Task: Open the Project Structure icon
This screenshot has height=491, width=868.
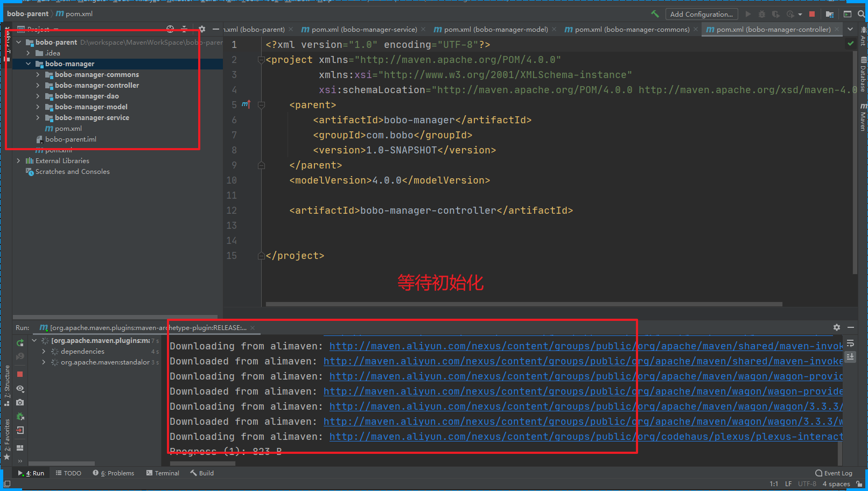Action: tap(830, 14)
